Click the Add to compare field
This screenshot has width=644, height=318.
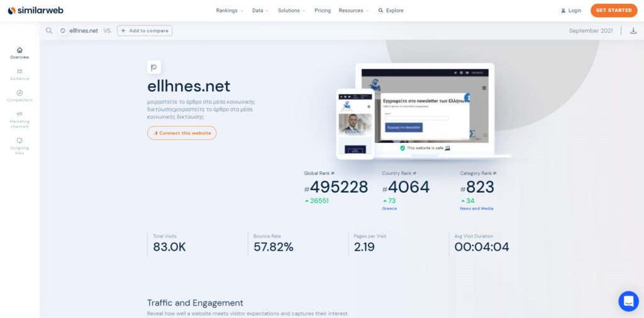[x=145, y=30]
